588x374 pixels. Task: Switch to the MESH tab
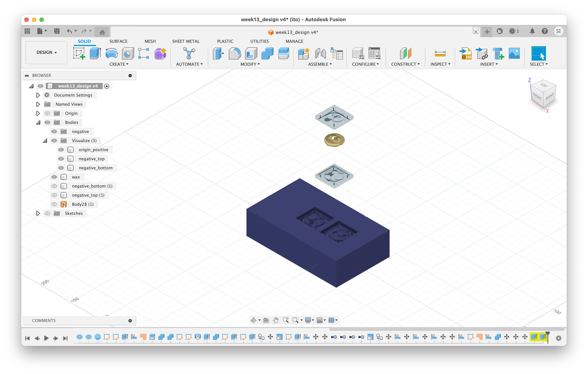(x=150, y=41)
